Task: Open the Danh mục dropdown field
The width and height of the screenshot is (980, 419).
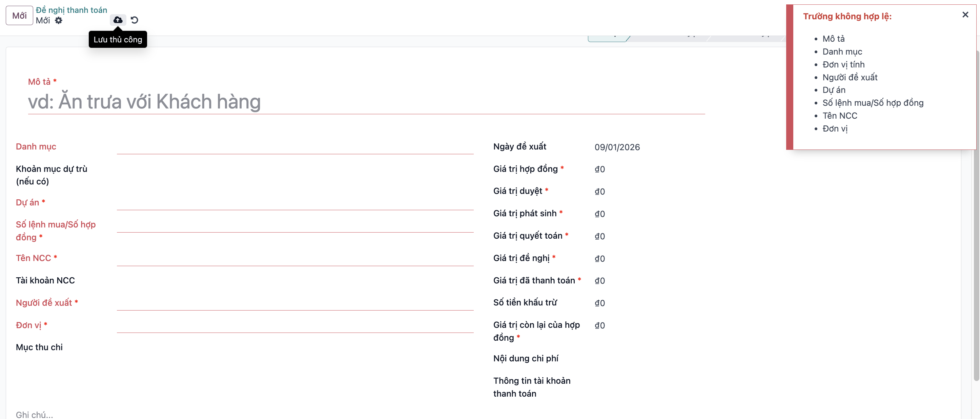Action: pyautogui.click(x=295, y=147)
